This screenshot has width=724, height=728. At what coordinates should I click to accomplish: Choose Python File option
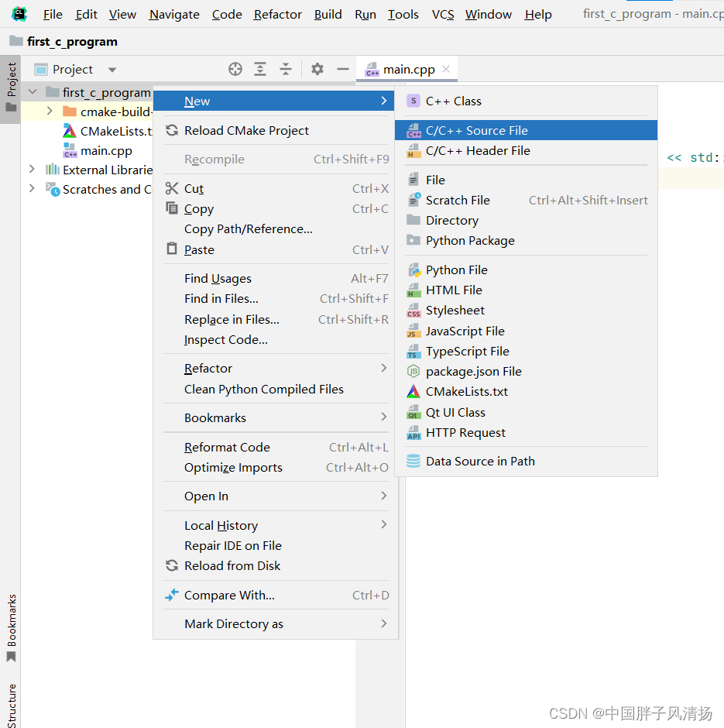pos(526,270)
